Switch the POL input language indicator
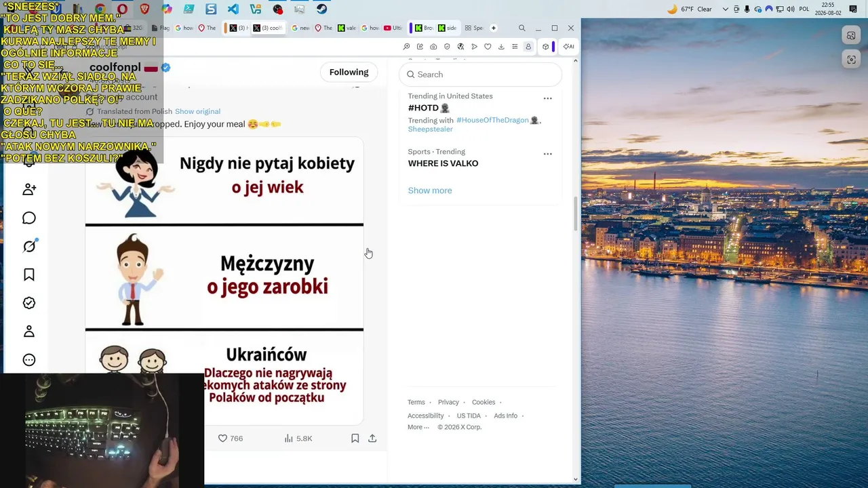The image size is (868, 488). 804,9
